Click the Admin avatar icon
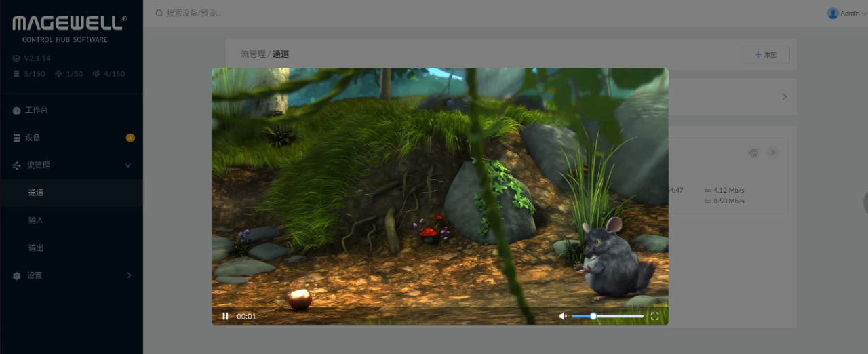This screenshot has width=868, height=354. pos(833,14)
